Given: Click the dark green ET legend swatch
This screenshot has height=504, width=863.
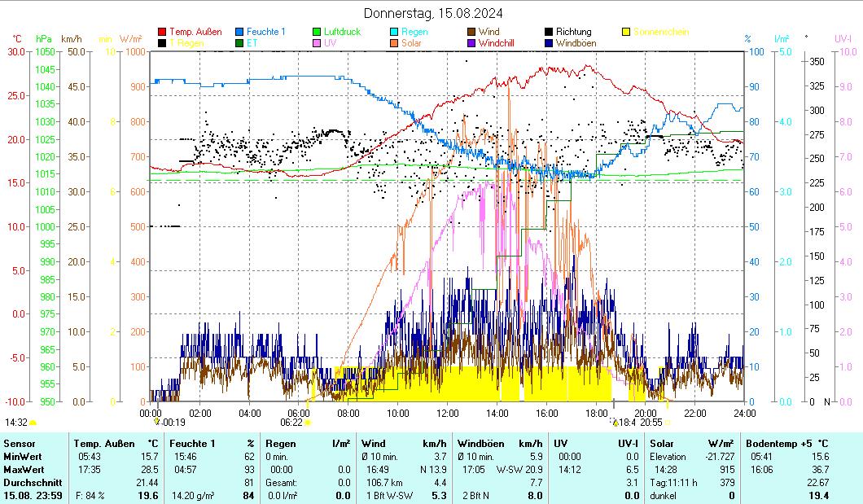Looking at the screenshot, I should (239, 43).
